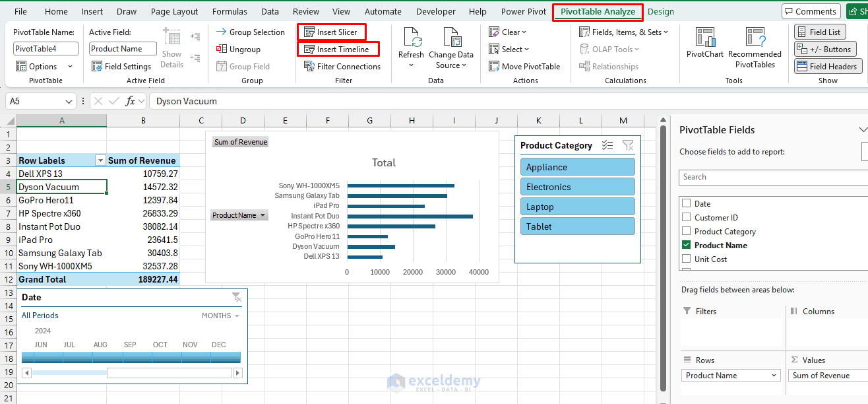868x404 pixels.
Task: Click the Relationships button
Action: point(609,67)
